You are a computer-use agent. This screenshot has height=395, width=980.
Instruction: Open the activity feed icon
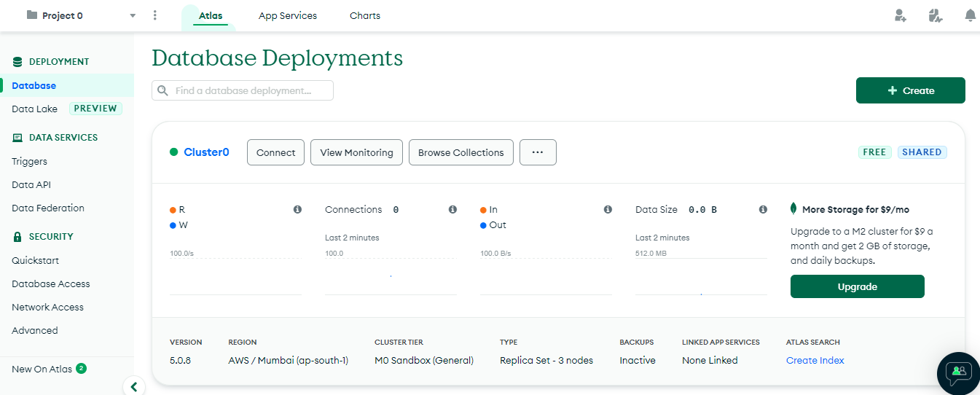[x=936, y=15]
